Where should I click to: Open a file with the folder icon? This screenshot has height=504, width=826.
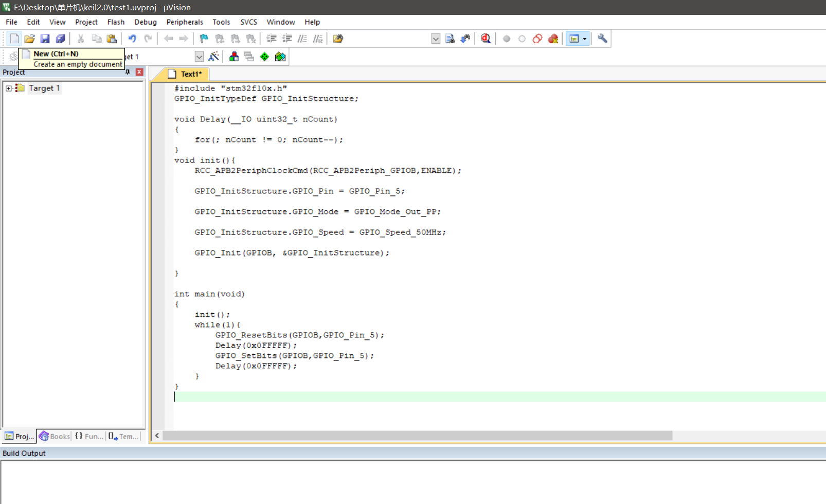(x=29, y=39)
